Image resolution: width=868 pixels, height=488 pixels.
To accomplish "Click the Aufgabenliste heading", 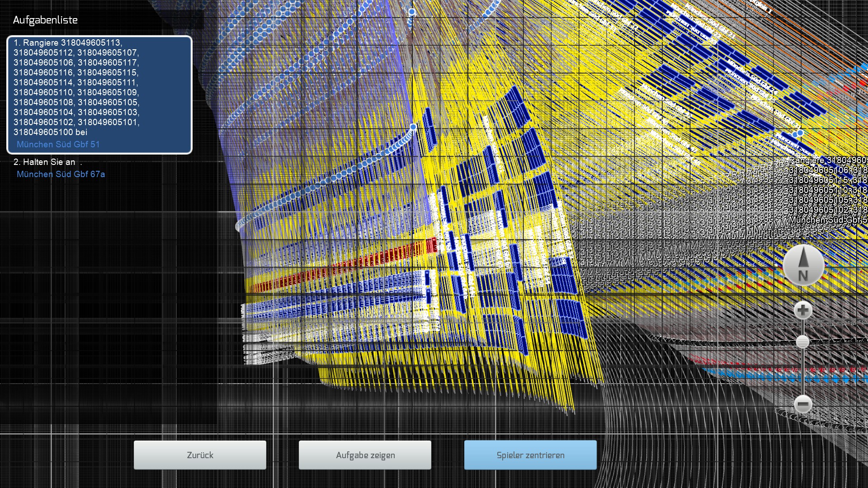I will coord(45,20).
